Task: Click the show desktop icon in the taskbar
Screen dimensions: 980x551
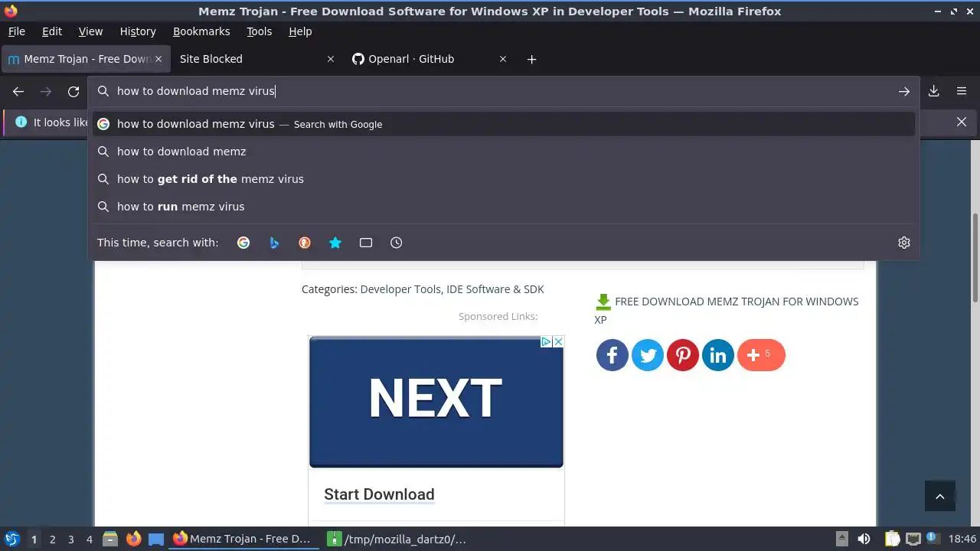Action: [156, 539]
